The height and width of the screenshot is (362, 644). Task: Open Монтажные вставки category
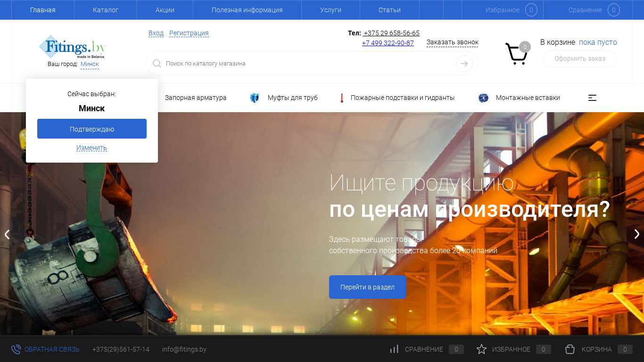pos(528,98)
